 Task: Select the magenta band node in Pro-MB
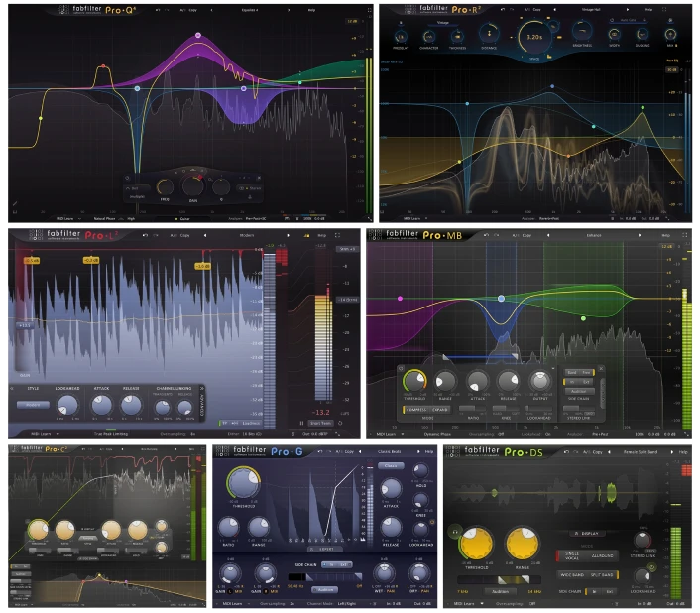click(400, 299)
